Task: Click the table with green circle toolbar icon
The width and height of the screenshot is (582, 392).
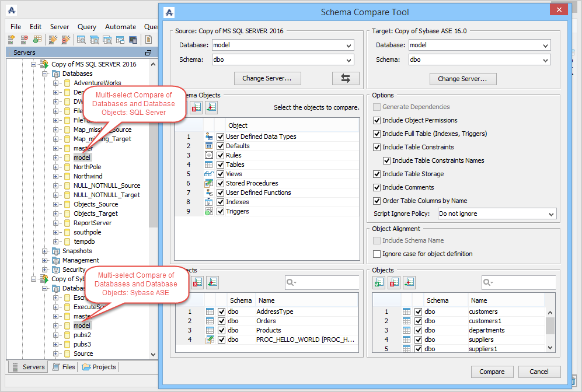Action: (37, 39)
